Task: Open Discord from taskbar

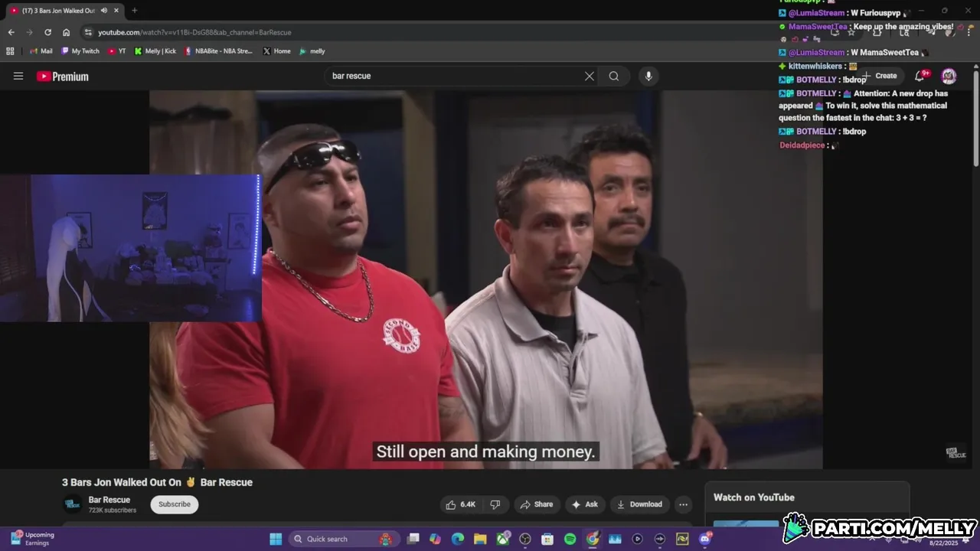Action: [704, 539]
